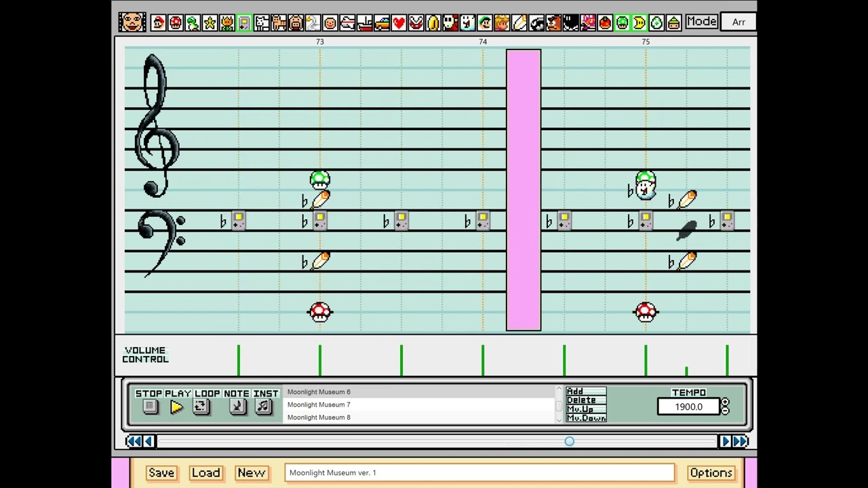Select the Princess Peach instrument
Screen dimensions: 868x488
pos(502,23)
